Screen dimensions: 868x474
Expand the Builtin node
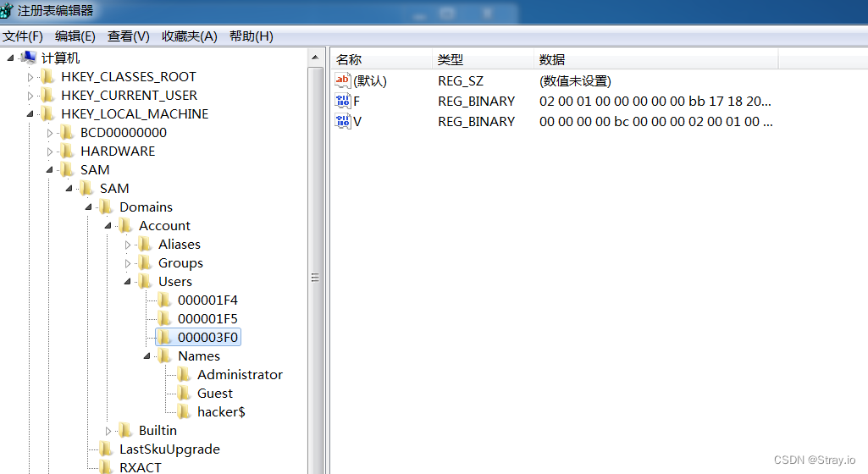[x=108, y=431]
